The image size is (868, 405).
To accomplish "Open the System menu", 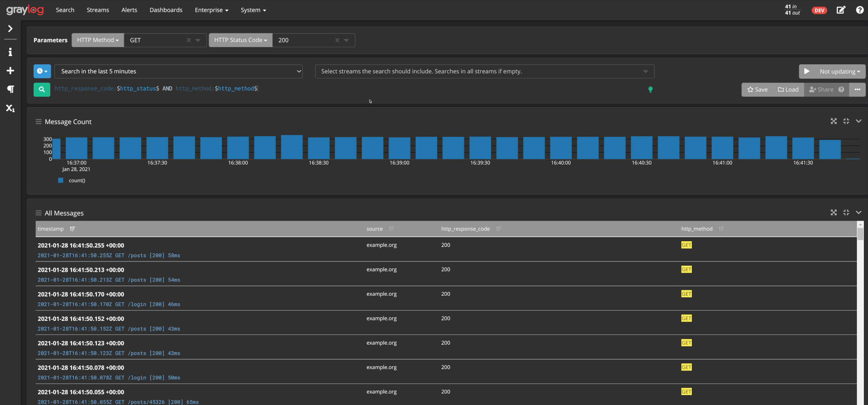I will point(253,10).
